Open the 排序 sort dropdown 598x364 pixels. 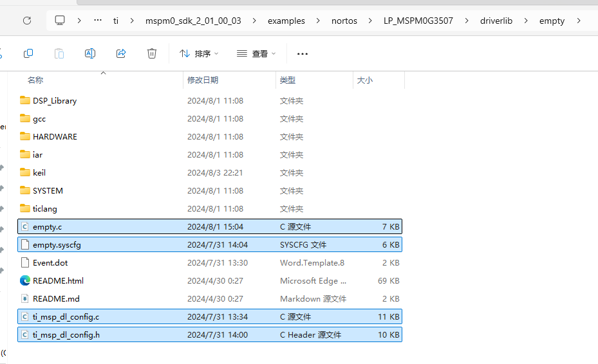click(x=199, y=54)
